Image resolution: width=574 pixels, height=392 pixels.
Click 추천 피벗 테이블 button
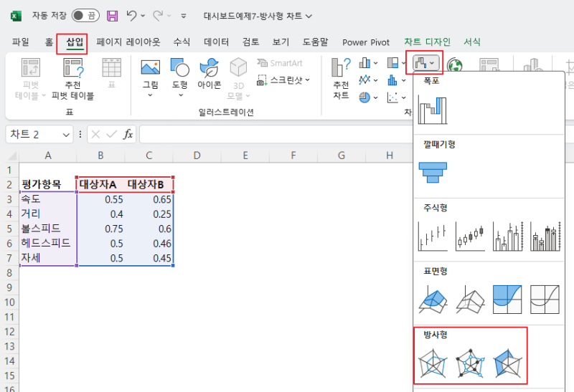(73, 79)
